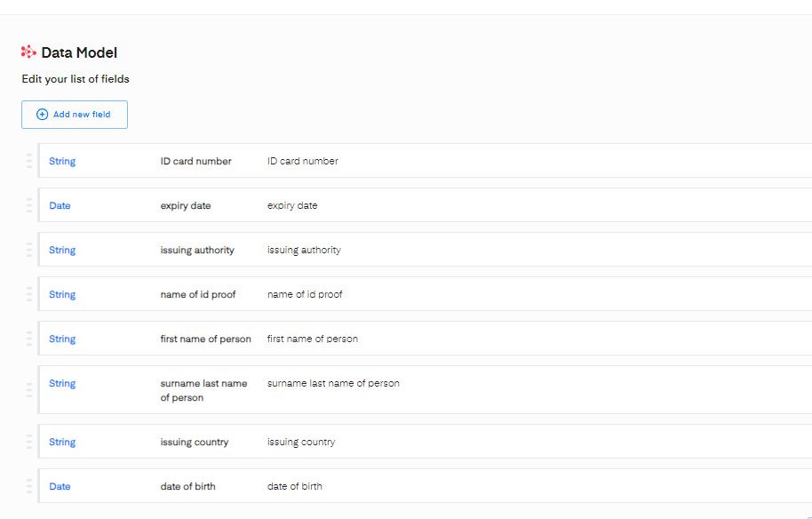Click drag handle next to issuing country
Screen dimensions: 812x519
(x=28, y=442)
